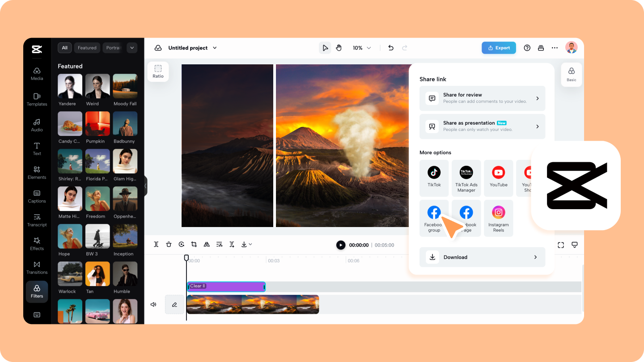This screenshot has width=644, height=362.
Task: Click the mirror flip icon
Action: (x=207, y=244)
